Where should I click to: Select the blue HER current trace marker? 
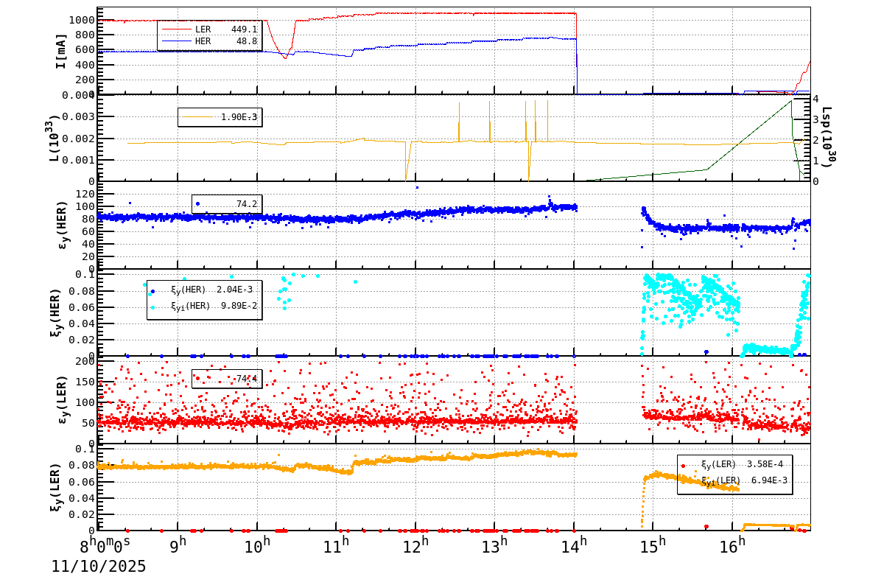click(x=177, y=41)
